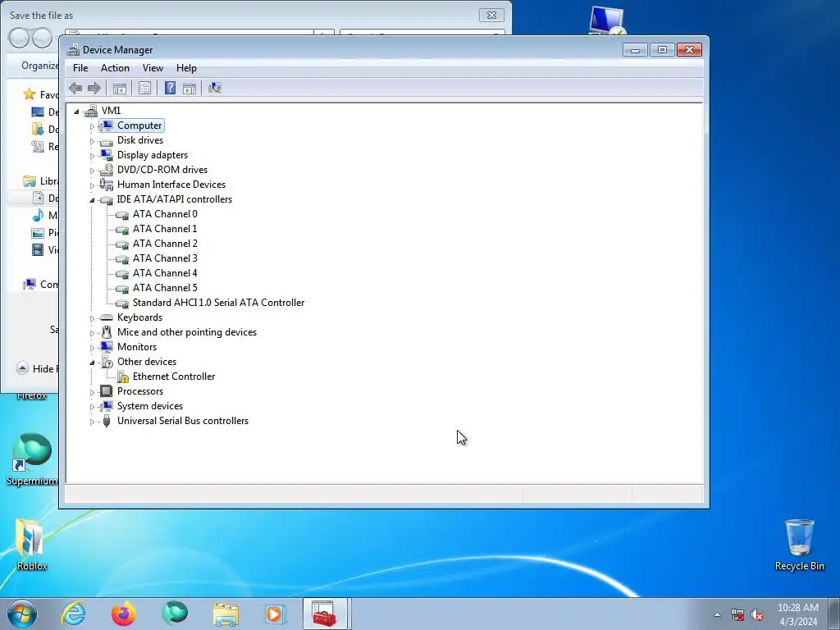Click the System devices category icon

(x=107, y=406)
